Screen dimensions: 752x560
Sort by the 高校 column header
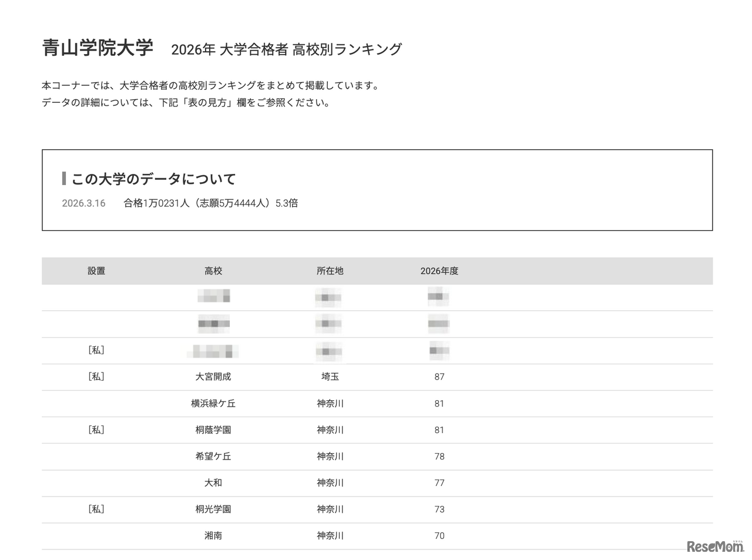click(x=213, y=271)
